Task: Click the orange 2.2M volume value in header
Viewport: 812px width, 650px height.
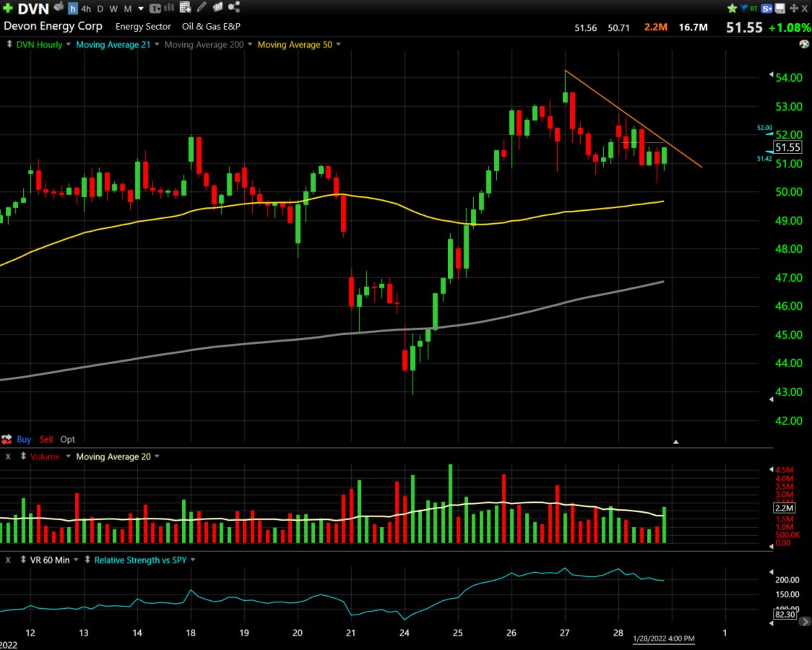Action: pos(656,27)
